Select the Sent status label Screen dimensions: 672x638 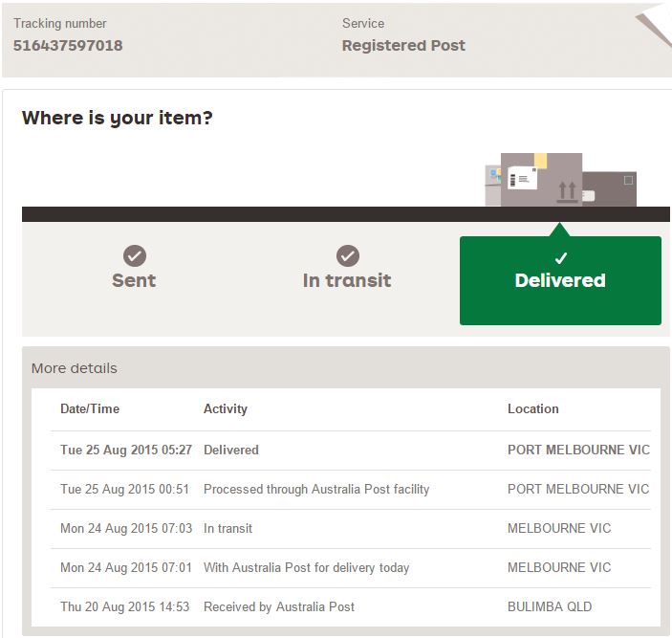coord(134,280)
